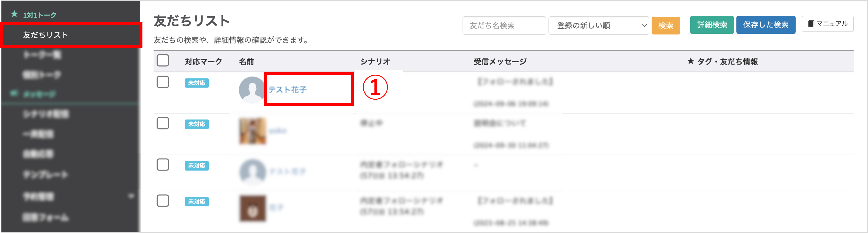Image resolution: width=868 pixels, height=233 pixels.
Task: Click the 未対応 badge in the first row
Action: tap(196, 83)
